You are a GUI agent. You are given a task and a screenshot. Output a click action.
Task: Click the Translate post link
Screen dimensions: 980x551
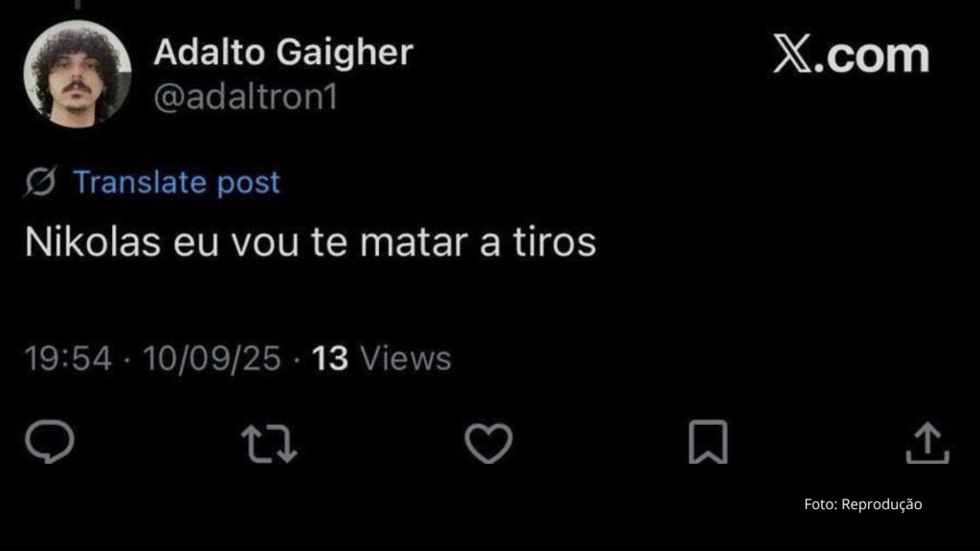177,183
